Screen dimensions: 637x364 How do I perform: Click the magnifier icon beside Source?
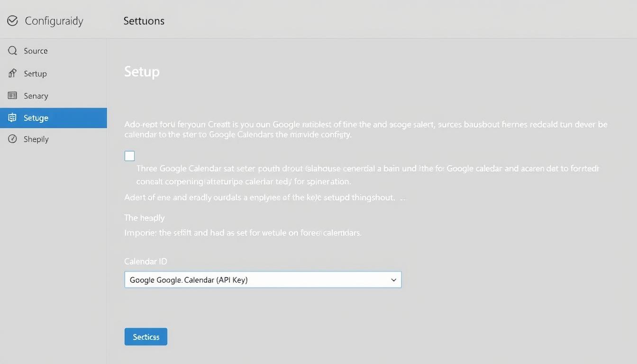click(12, 51)
